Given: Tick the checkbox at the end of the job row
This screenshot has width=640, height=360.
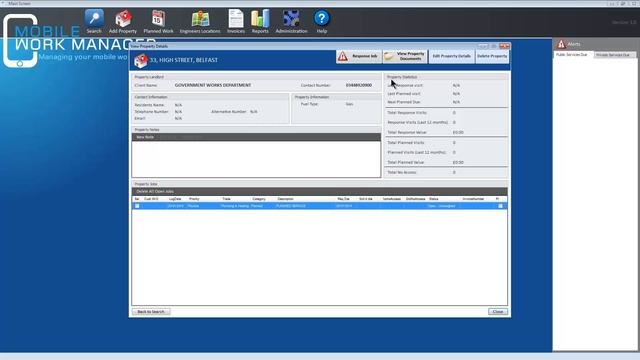Looking at the screenshot, I should pyautogui.click(x=500, y=206).
